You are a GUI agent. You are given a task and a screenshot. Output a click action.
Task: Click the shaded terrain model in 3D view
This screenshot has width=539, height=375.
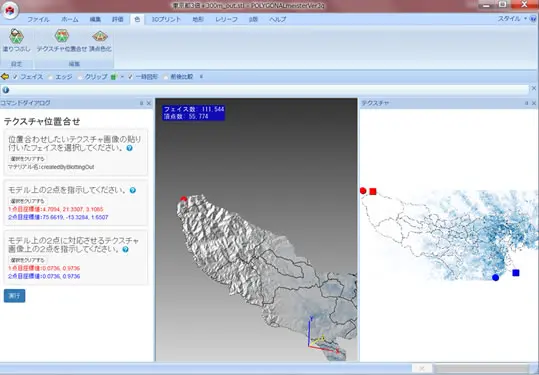267,278
